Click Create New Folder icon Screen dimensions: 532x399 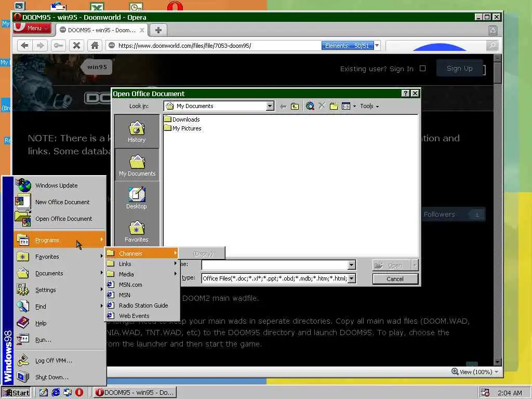(x=334, y=106)
